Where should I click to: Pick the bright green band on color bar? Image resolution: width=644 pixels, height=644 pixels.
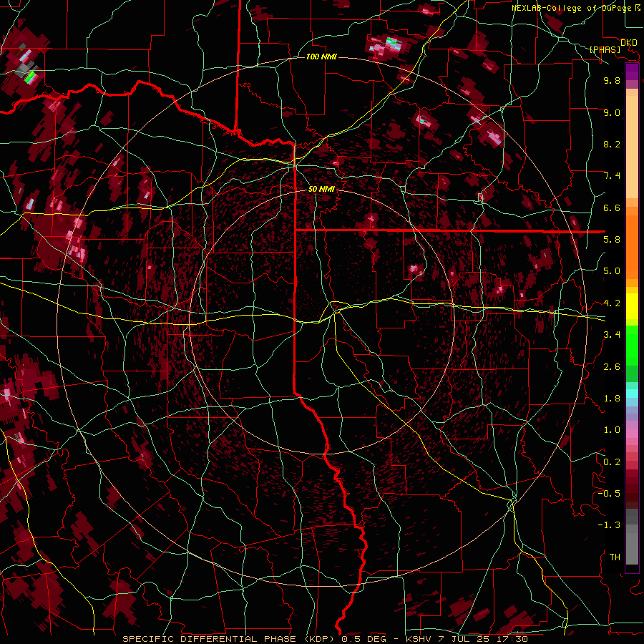click(632, 346)
